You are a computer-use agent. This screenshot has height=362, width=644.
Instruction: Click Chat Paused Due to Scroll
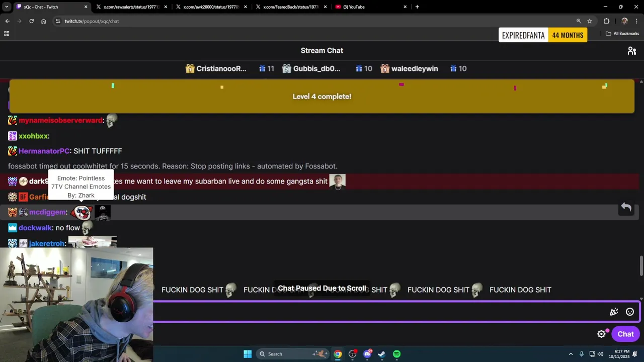[322, 289]
